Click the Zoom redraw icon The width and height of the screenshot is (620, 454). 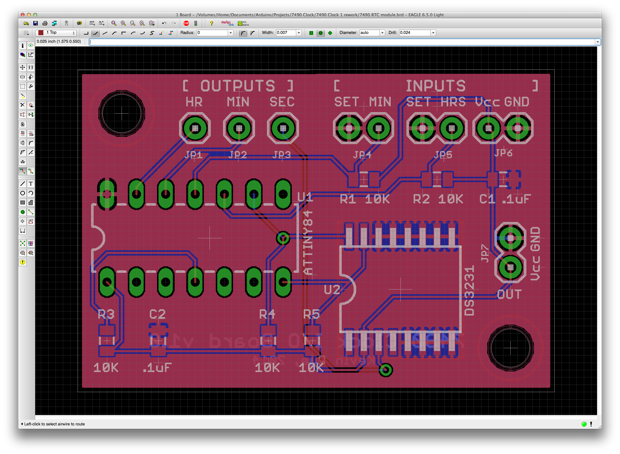click(x=142, y=23)
